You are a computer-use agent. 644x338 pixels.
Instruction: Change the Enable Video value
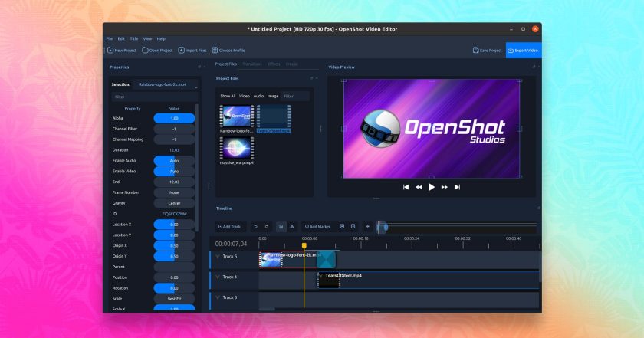(174, 172)
